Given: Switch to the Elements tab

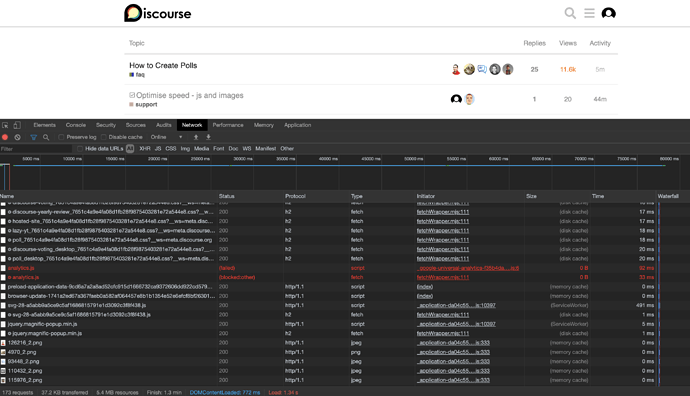Looking at the screenshot, I should click(x=44, y=125).
